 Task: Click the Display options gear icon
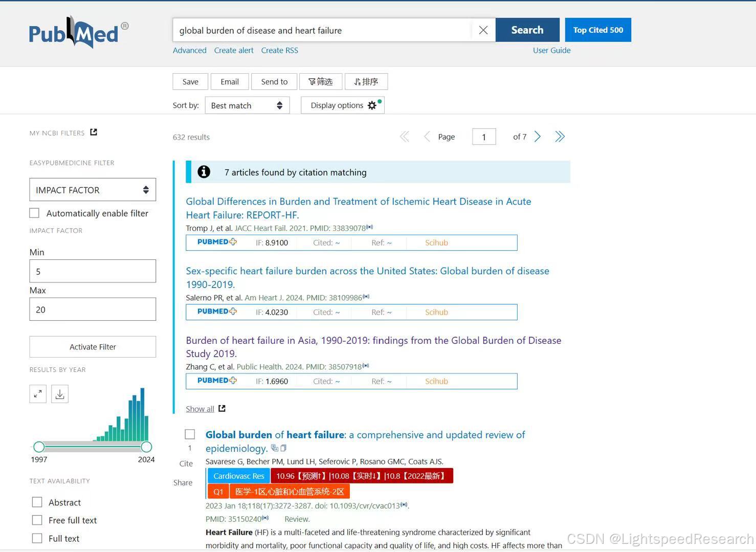tap(372, 105)
